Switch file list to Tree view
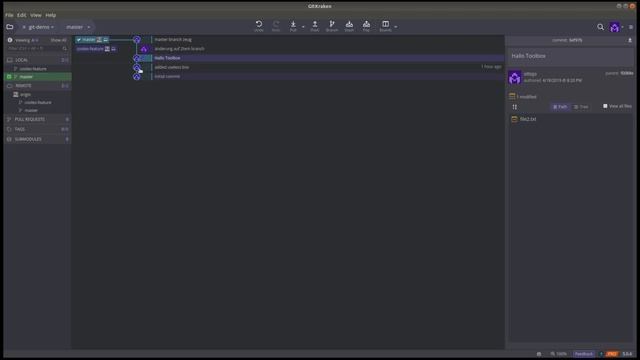 coord(581,107)
